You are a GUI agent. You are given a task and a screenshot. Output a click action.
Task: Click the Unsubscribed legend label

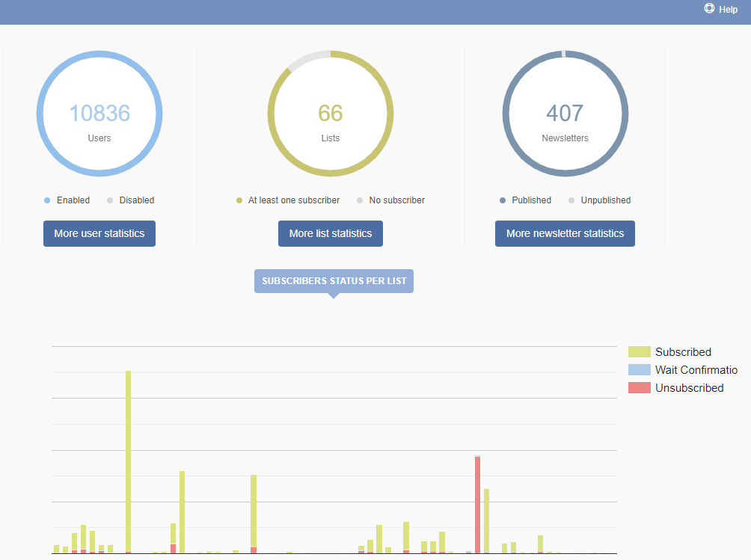[x=689, y=388]
